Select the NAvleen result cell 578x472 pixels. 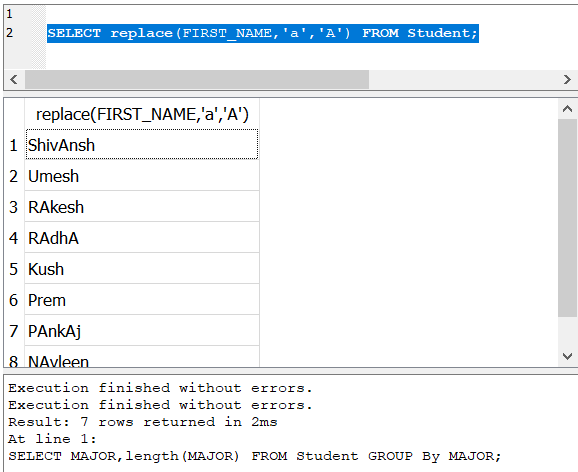(x=142, y=357)
